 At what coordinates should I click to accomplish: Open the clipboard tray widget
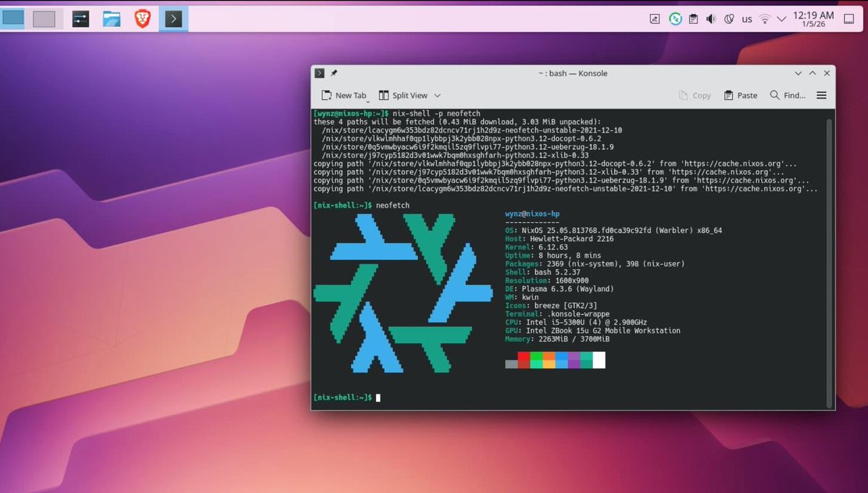pyautogui.click(x=693, y=20)
